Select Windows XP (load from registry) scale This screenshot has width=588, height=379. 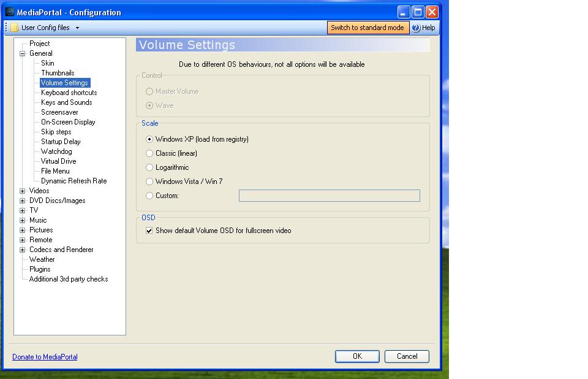tap(149, 139)
